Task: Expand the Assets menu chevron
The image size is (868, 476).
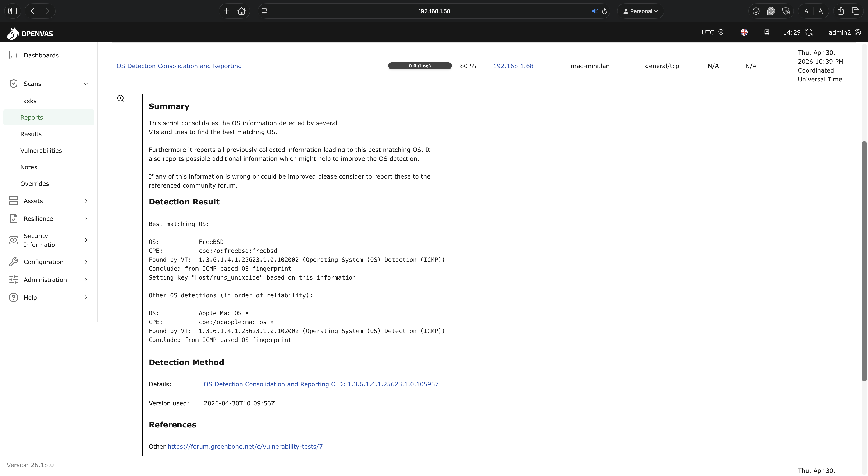Action: [x=86, y=201]
